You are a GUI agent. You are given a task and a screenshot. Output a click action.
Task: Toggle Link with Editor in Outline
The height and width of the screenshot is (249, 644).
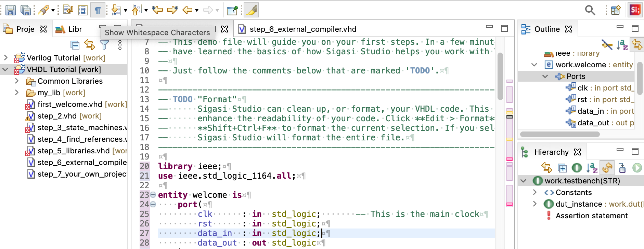[x=637, y=45]
